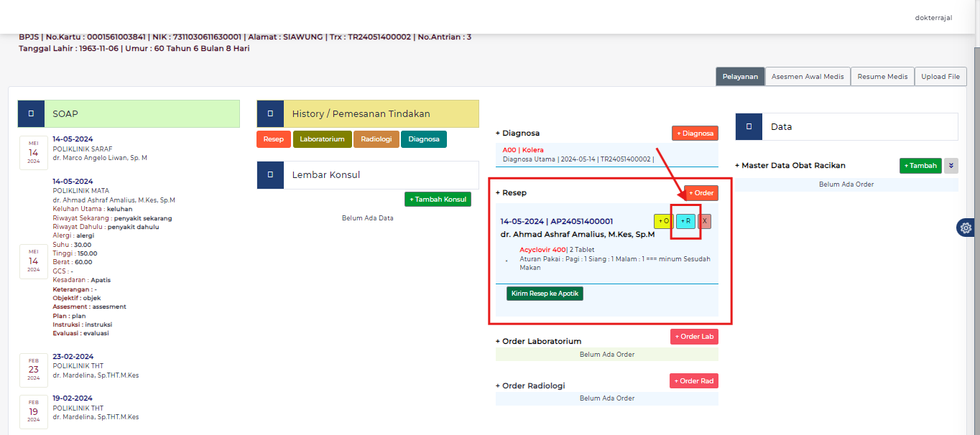980x435 pixels.
Task: Click Kirim Resep ke Apotik button
Action: pyautogui.click(x=545, y=294)
